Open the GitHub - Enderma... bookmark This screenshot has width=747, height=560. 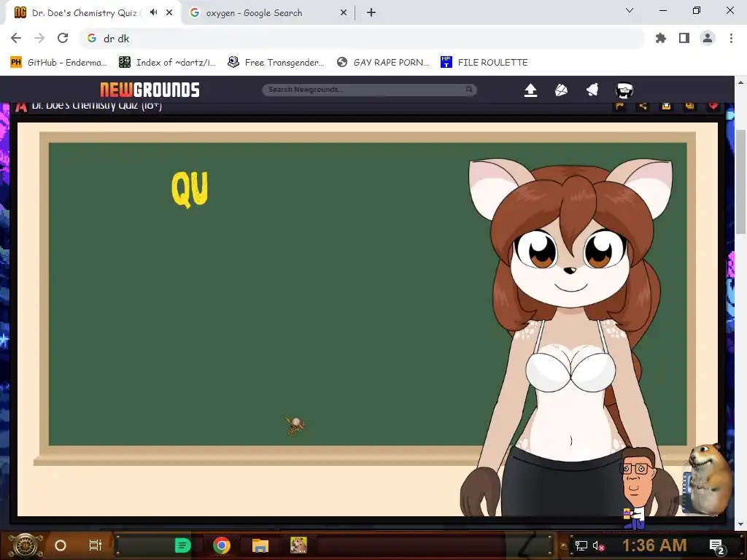tap(58, 63)
